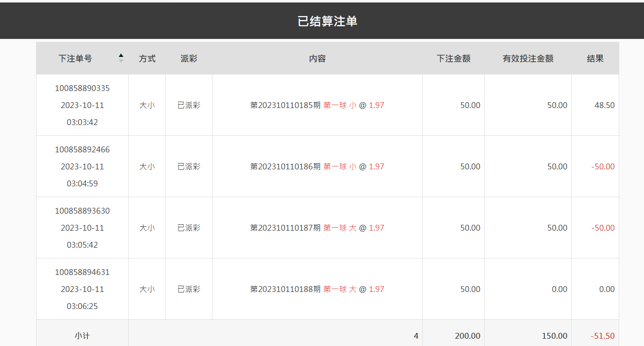Click the 第202310110185期 bet content
644x346 pixels.
[317, 105]
